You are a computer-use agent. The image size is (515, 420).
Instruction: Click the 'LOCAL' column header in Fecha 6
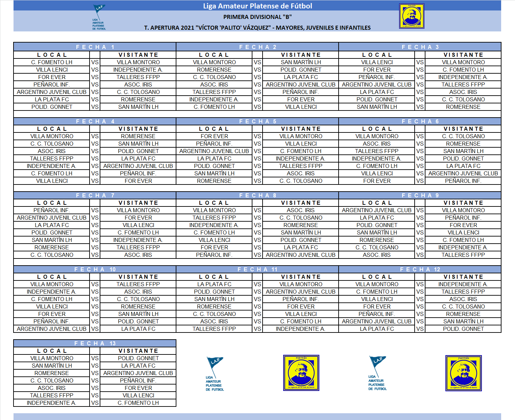click(x=377, y=129)
